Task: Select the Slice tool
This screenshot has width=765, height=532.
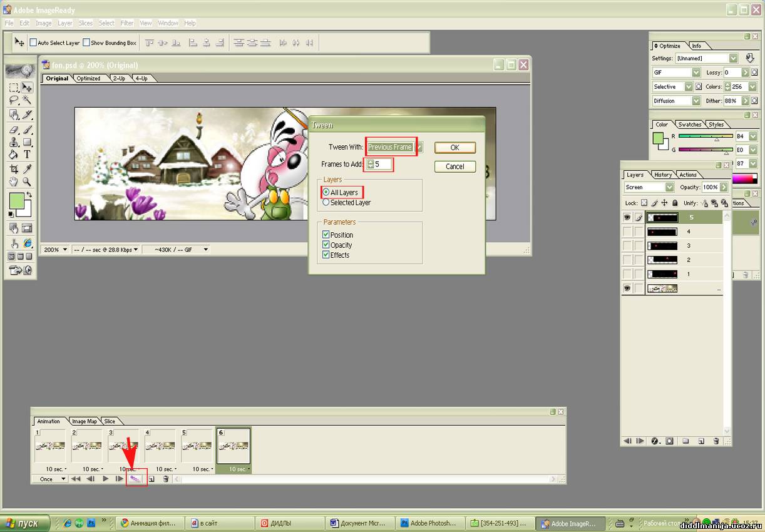Action: click(27, 115)
